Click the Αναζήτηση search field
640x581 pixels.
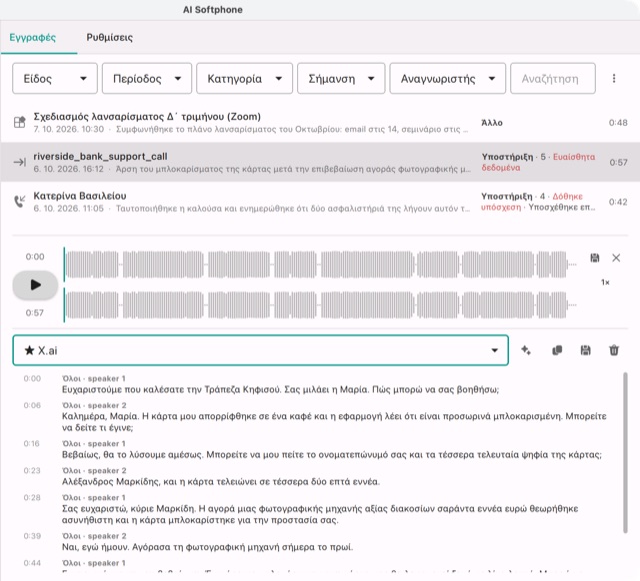point(553,78)
